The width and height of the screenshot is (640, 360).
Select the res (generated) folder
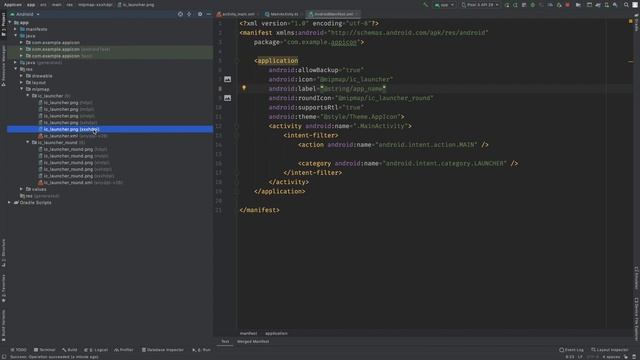point(40,196)
